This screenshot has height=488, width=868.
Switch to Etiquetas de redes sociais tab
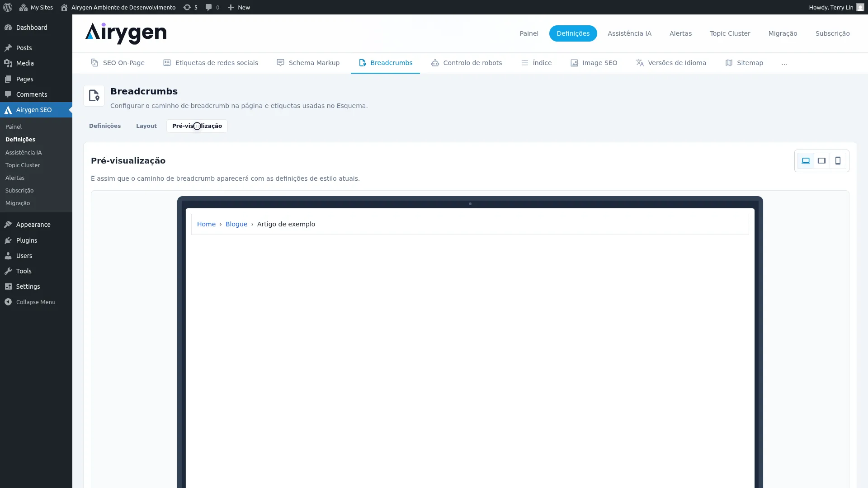[x=211, y=63]
